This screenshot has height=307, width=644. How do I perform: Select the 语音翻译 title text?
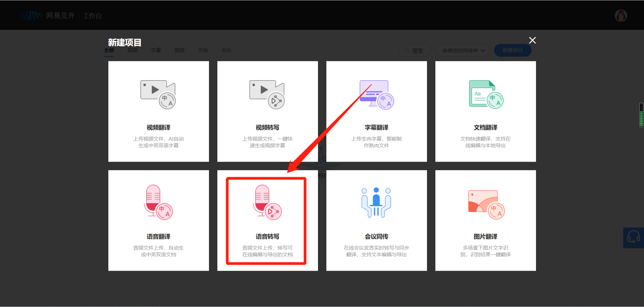[158, 237]
